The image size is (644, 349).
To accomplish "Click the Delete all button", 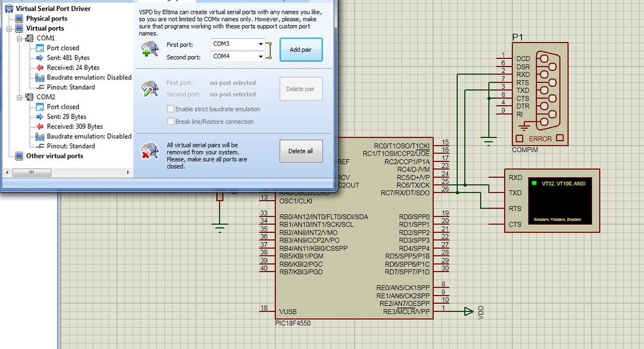I will [x=301, y=151].
